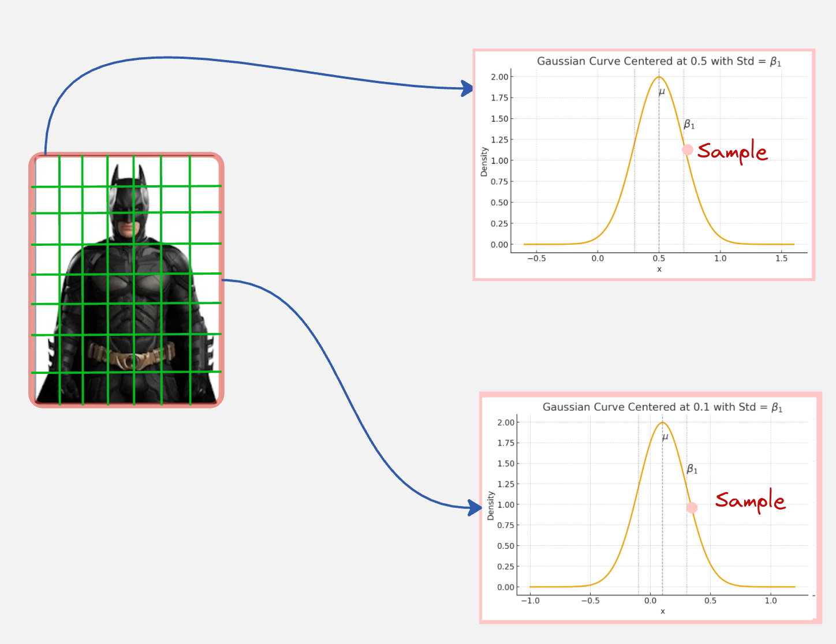Click the β₁ annotation in the 0.5-centered chart
The width and height of the screenshot is (836, 644).
coord(689,124)
